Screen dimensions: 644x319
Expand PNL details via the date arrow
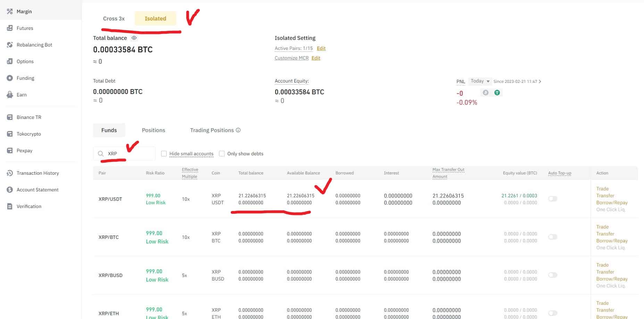tap(540, 81)
